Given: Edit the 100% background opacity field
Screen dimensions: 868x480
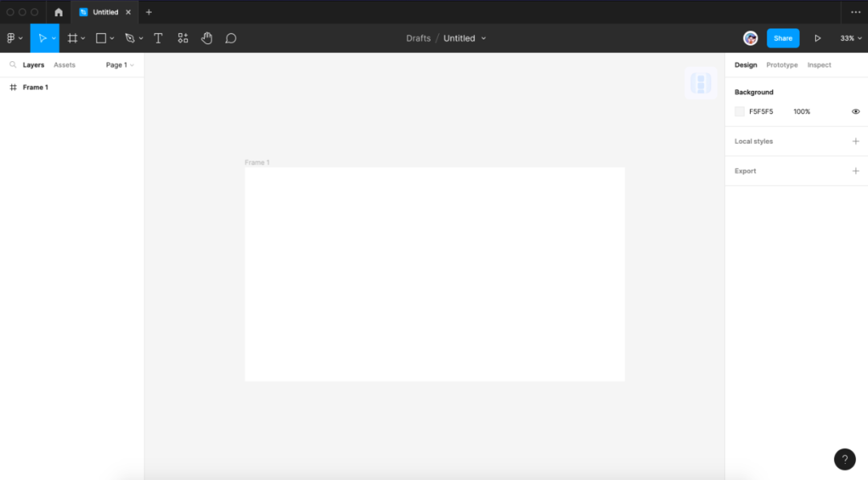Looking at the screenshot, I should tap(801, 112).
